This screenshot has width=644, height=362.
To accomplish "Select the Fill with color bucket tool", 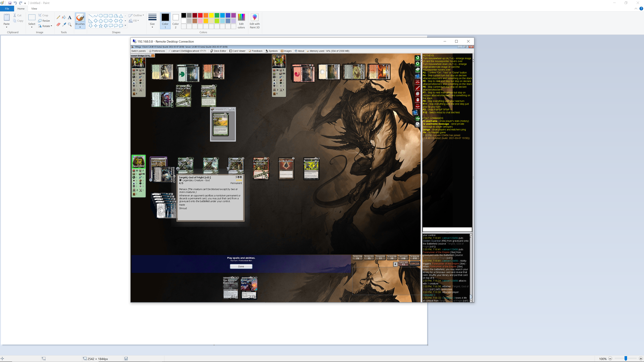I will pyautogui.click(x=64, y=17).
